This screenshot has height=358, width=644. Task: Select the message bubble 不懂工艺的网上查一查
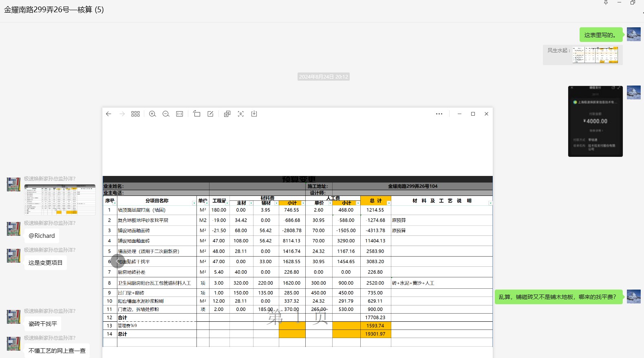coord(57,351)
